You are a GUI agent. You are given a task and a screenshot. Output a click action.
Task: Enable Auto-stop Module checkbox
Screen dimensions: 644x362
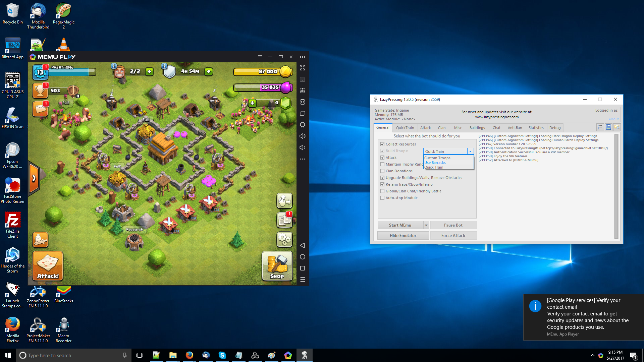click(x=382, y=198)
